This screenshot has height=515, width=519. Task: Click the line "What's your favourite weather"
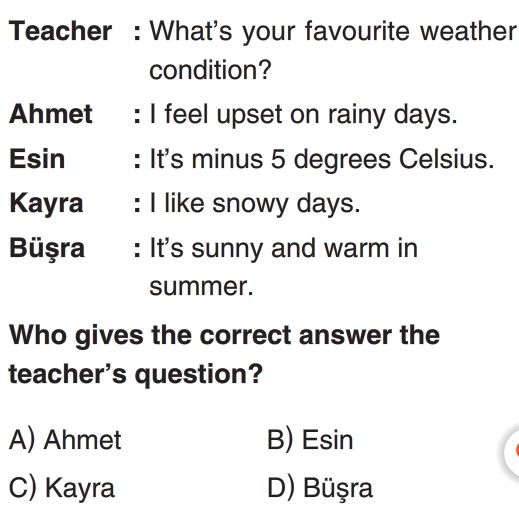tap(333, 32)
